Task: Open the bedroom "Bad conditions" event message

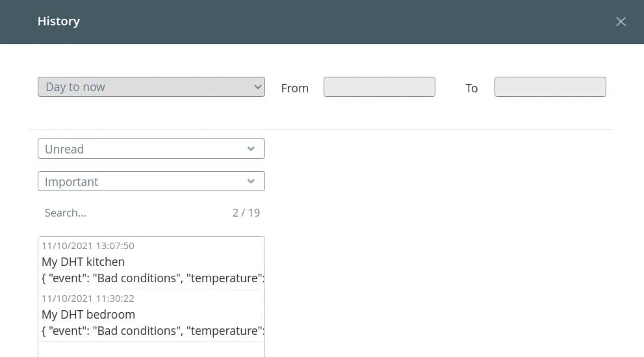Action: (151, 331)
